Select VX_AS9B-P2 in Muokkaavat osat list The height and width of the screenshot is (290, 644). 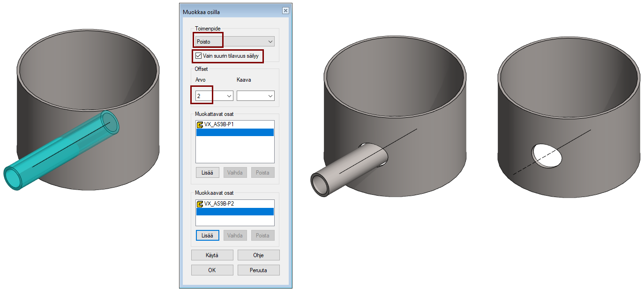click(x=219, y=204)
